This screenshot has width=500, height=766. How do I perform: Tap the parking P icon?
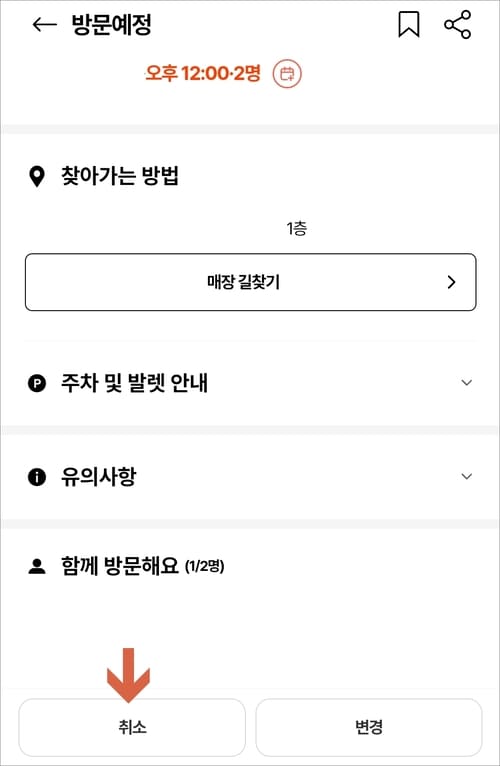(x=37, y=383)
